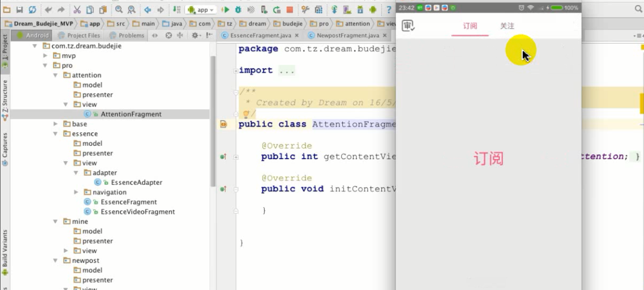Save all via the floppy disk icon
The image size is (644, 290).
20,10
